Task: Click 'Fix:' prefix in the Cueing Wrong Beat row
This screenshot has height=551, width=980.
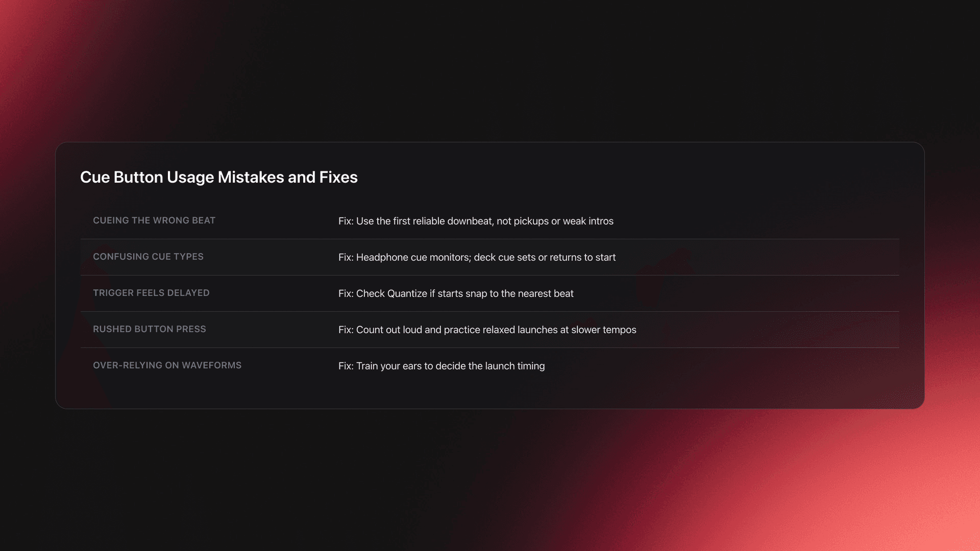Action: tap(346, 221)
